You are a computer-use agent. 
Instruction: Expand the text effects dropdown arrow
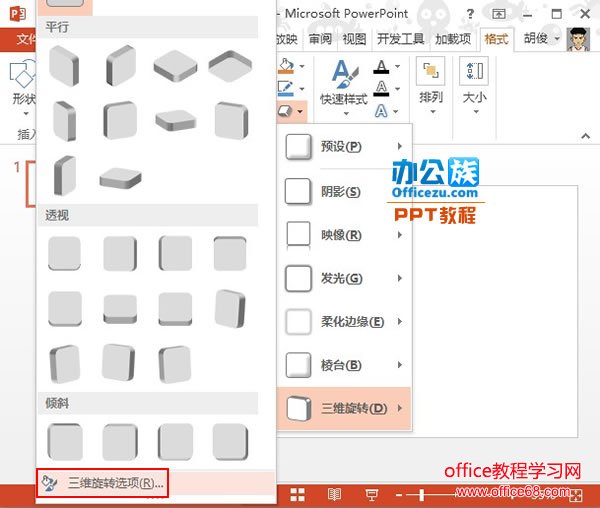[396, 111]
